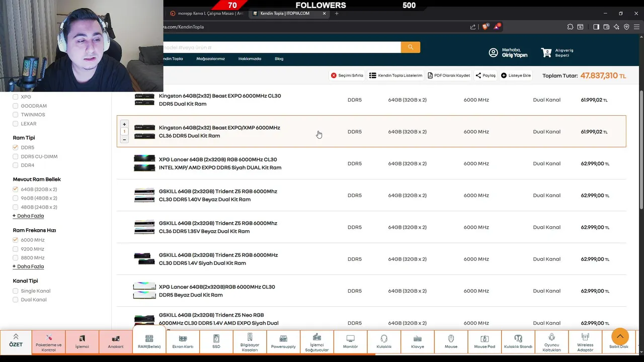Open the Blog menu item
The width and height of the screenshot is (644, 362).
279,59
